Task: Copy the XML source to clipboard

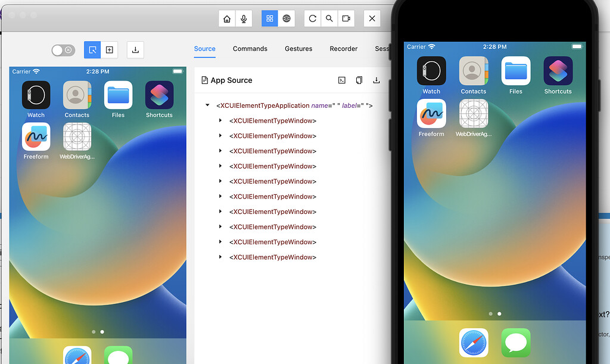Action: pos(359,80)
